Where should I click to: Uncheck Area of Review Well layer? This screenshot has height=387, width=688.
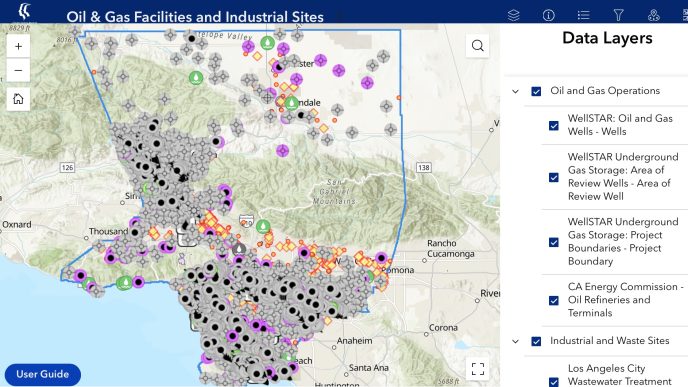554,177
